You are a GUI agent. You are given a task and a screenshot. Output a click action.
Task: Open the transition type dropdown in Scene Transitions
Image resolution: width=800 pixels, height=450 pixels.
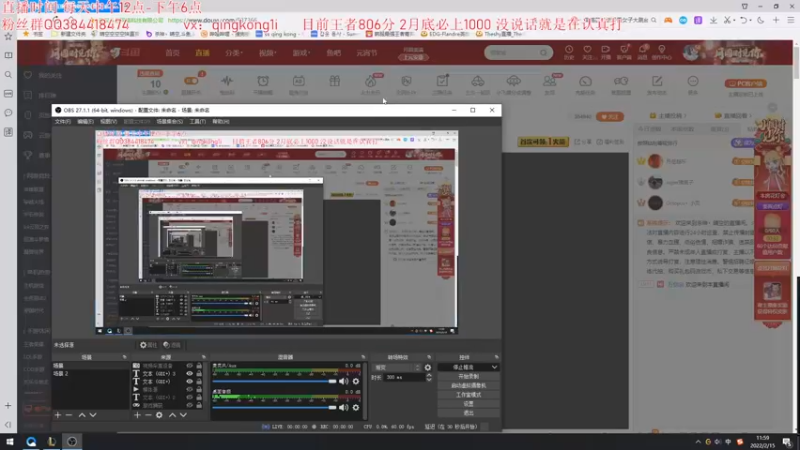click(x=397, y=367)
